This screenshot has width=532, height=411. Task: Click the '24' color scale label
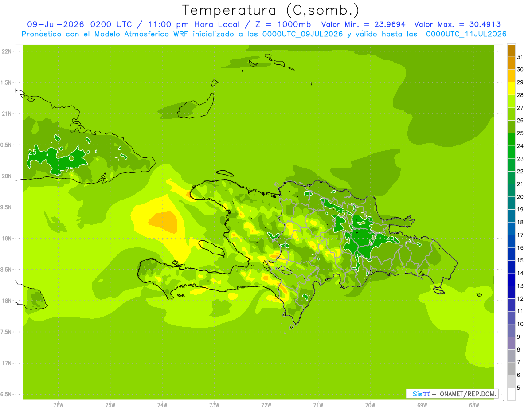click(520, 146)
